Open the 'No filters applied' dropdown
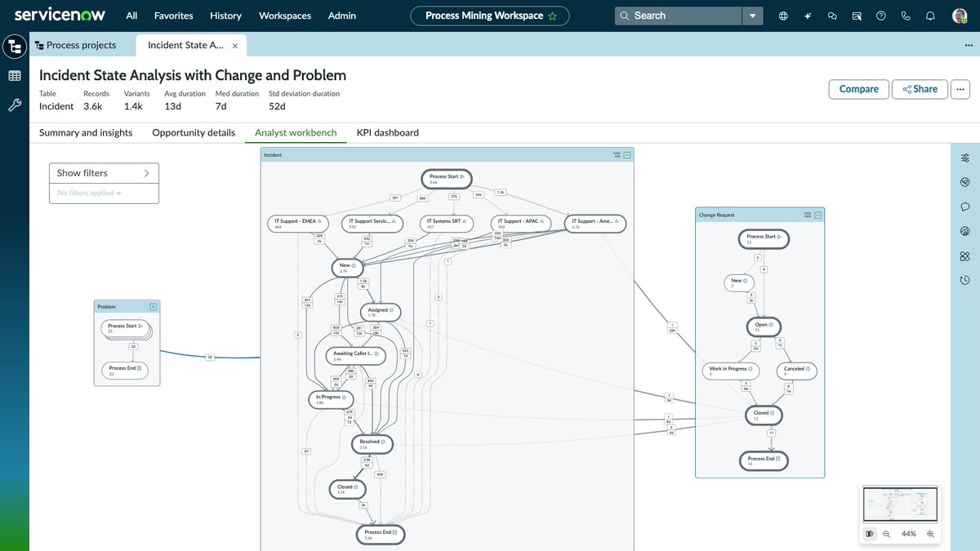This screenshot has height=551, width=980. point(90,193)
